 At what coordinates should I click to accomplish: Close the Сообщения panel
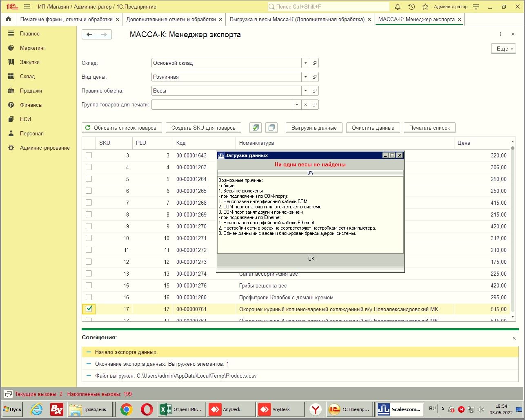[x=514, y=338]
